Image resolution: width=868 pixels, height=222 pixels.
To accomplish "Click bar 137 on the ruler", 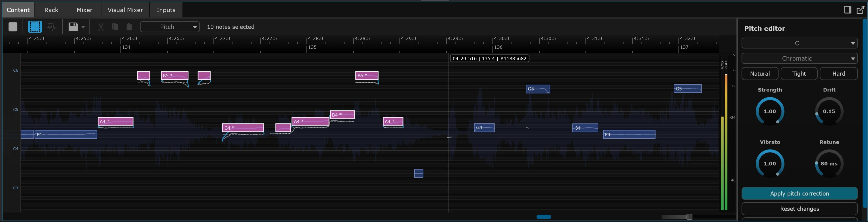I will pyautogui.click(x=684, y=47).
